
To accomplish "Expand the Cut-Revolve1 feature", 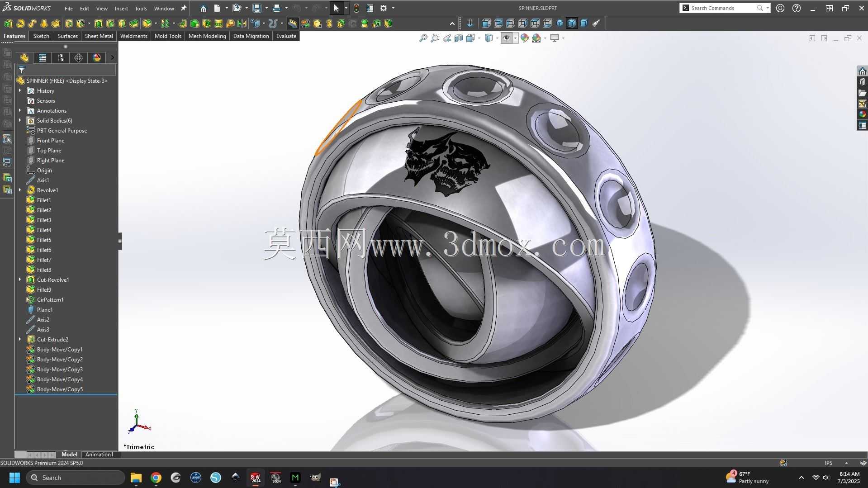I will tap(20, 280).
